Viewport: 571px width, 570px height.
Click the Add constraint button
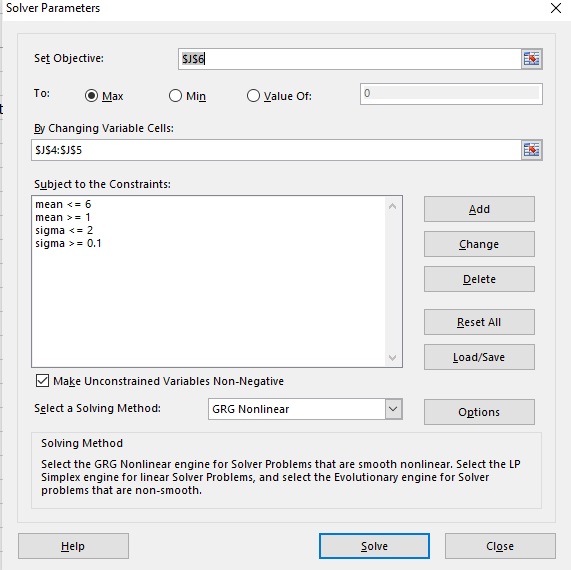[x=479, y=209]
